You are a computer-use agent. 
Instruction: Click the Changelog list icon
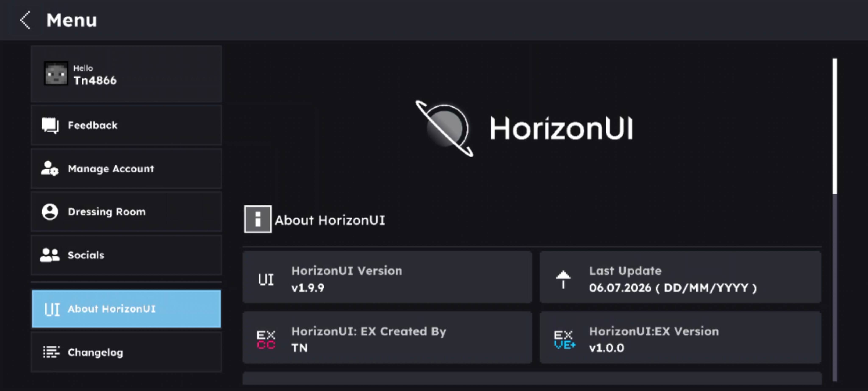coord(51,352)
